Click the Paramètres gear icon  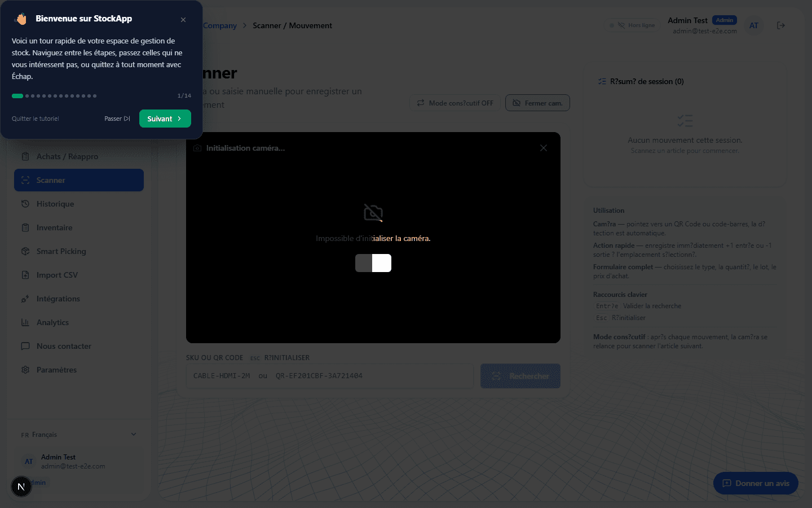tap(25, 370)
